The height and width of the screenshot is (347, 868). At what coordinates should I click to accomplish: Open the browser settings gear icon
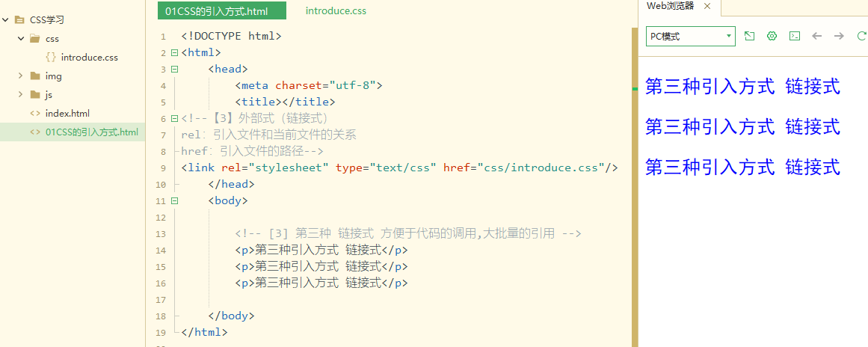[772, 36]
